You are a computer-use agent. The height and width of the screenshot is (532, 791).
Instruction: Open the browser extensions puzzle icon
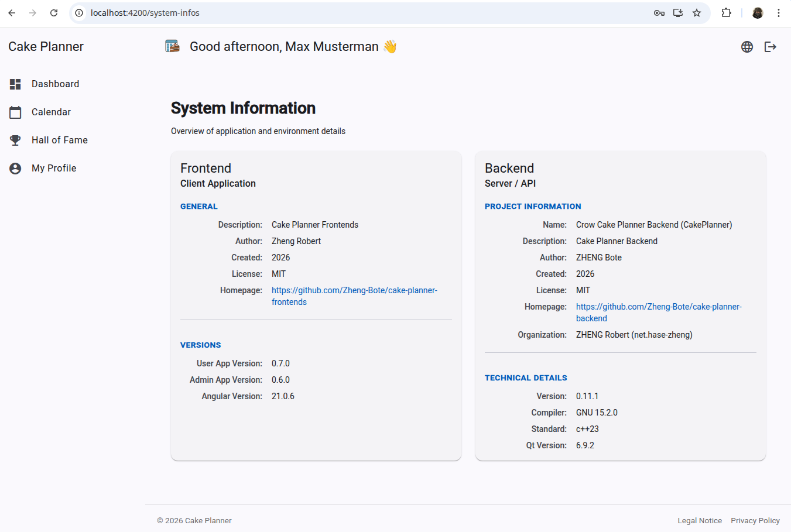coord(726,12)
